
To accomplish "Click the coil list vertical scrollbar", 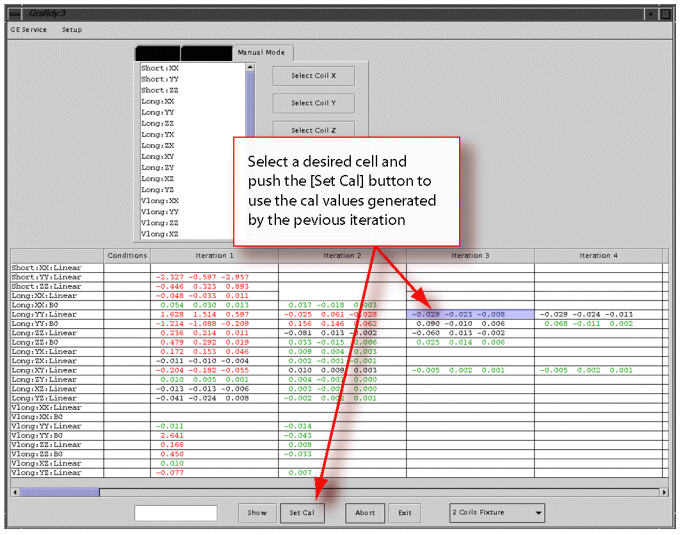I will tap(250, 150).
